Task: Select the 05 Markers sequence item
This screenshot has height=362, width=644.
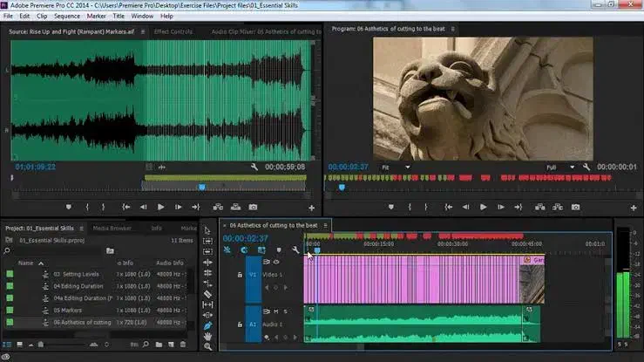Action: [x=66, y=310]
